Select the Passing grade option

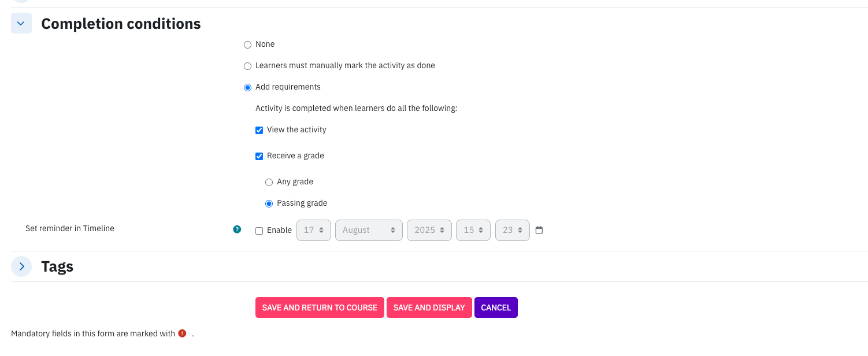tap(269, 203)
